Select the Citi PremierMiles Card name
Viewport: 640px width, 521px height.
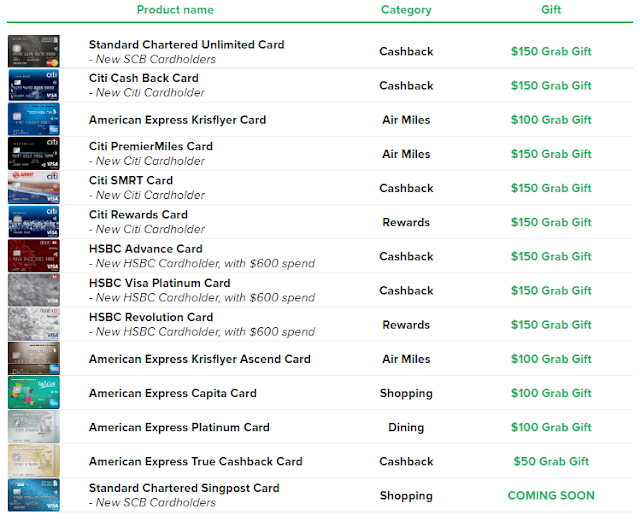151,146
